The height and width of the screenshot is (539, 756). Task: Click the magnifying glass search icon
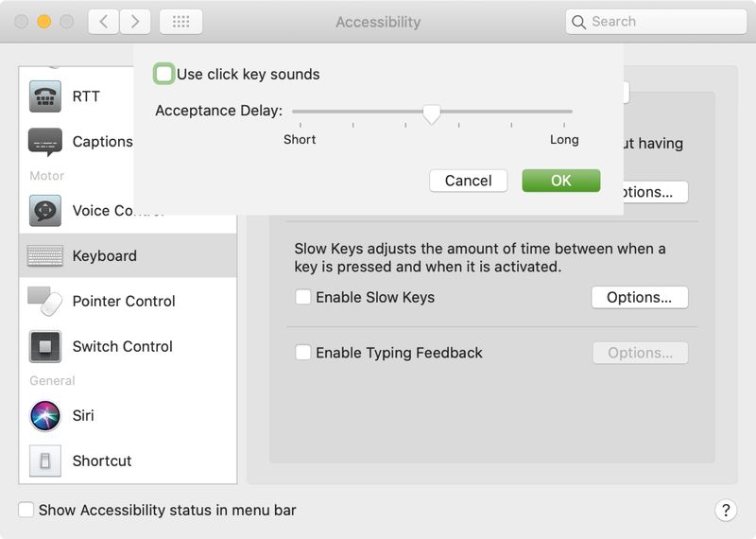(578, 22)
